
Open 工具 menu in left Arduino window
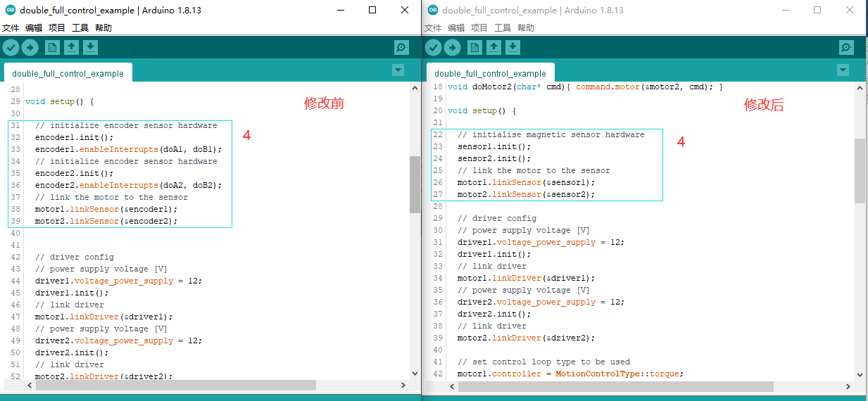[80, 28]
